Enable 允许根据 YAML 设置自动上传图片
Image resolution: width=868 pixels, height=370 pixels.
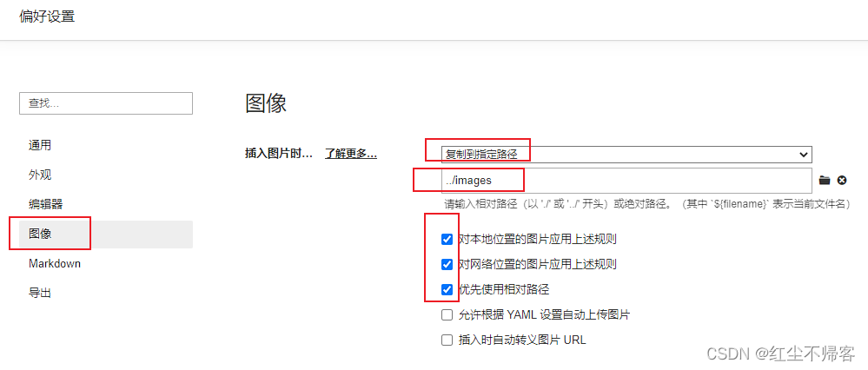point(447,315)
